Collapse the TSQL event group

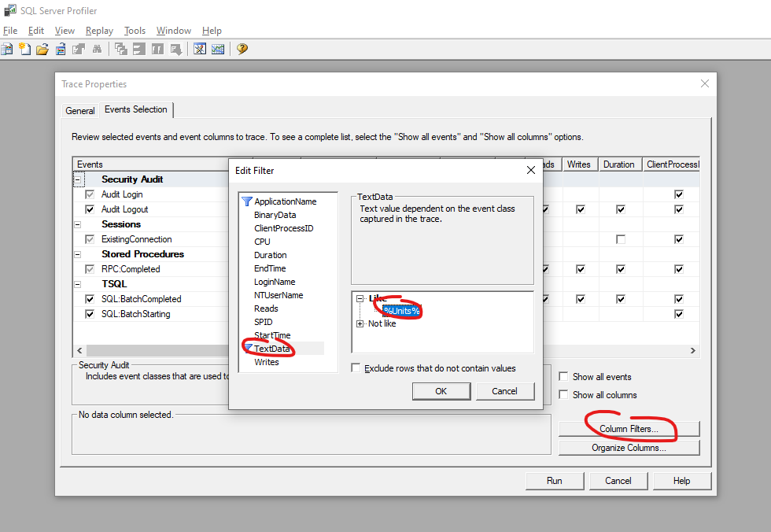click(x=78, y=284)
